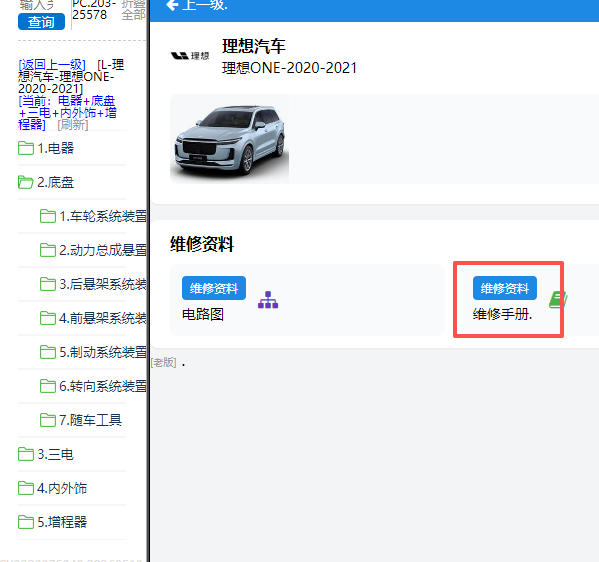Select the 6.转向系统装置 tree label
This screenshot has width=599, height=562.
103,386
